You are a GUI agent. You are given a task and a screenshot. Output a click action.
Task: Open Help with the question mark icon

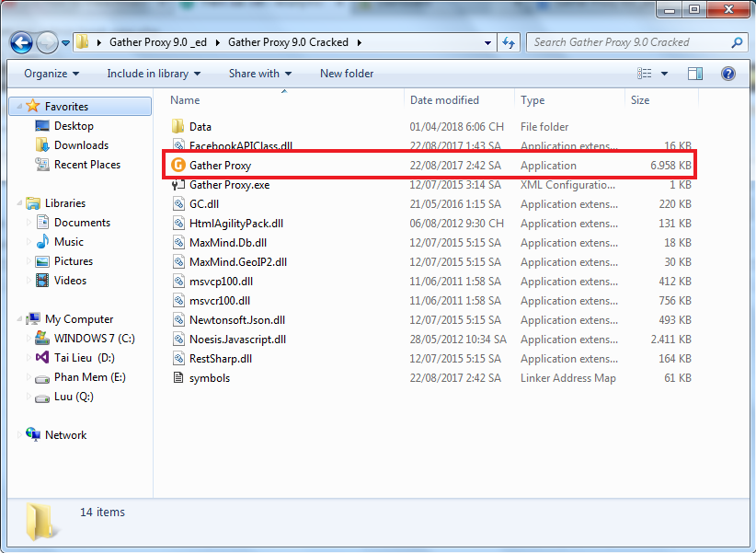(728, 74)
